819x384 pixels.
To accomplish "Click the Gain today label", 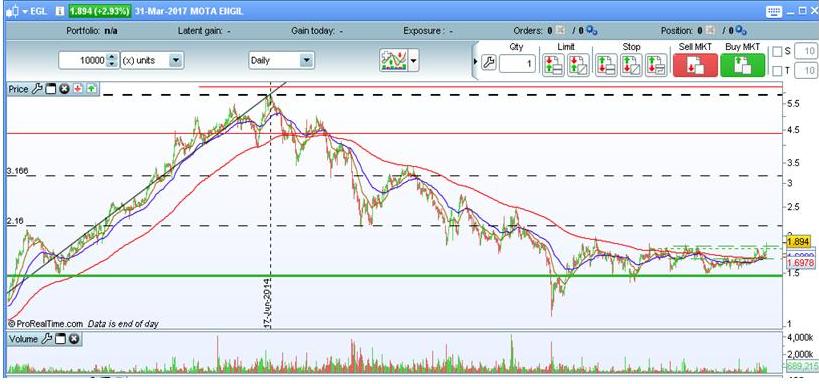I will tap(312, 31).
